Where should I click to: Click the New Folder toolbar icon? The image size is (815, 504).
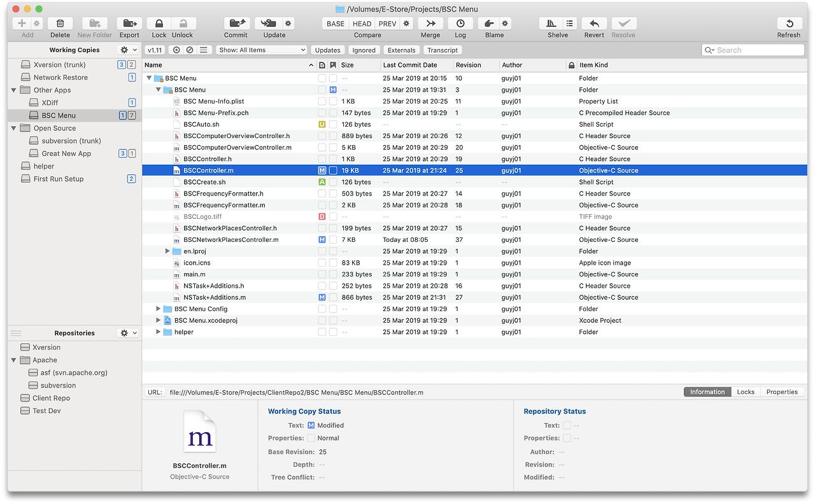(x=94, y=24)
